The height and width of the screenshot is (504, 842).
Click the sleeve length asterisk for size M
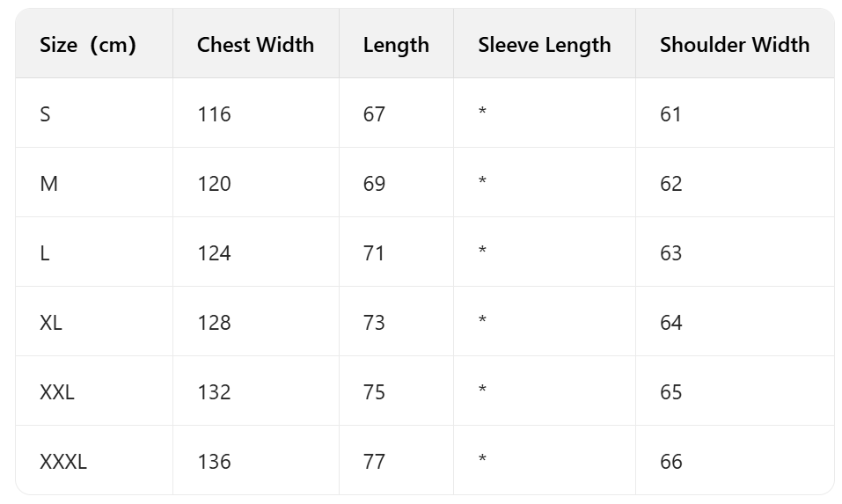(x=482, y=182)
